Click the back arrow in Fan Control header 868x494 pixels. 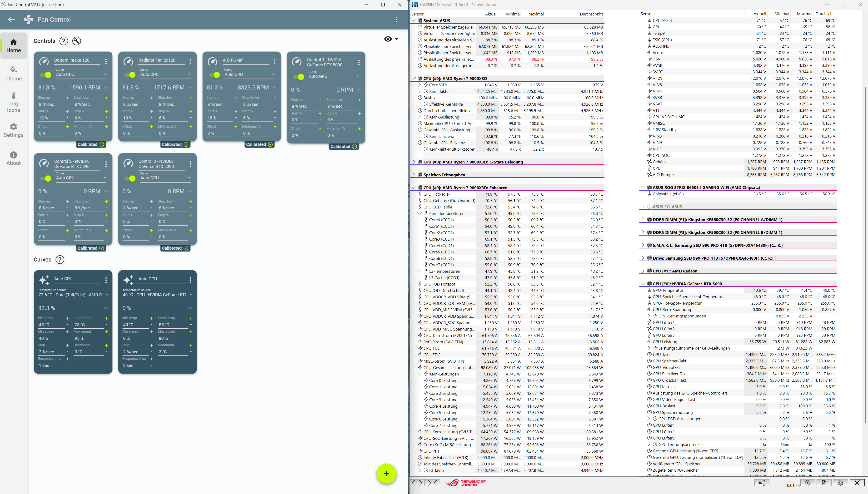(11, 19)
